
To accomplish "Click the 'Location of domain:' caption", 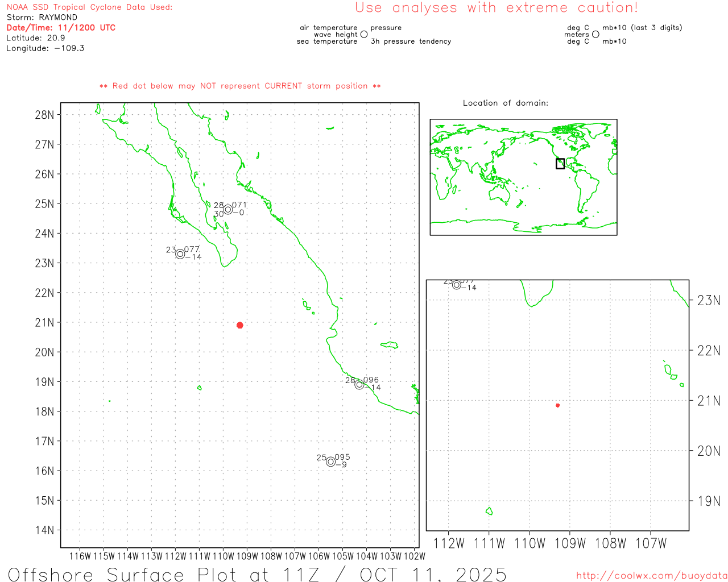I will pyautogui.click(x=505, y=103).
